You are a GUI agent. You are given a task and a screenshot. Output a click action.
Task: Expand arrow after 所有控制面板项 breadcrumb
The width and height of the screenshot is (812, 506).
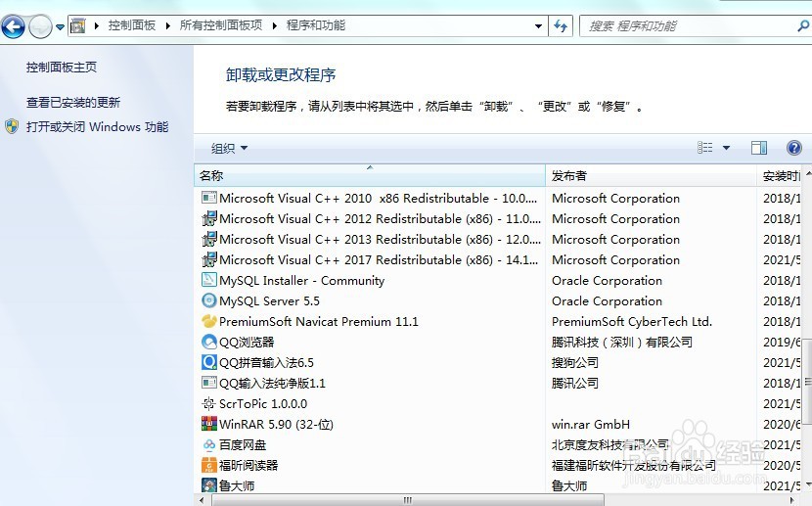(275, 25)
